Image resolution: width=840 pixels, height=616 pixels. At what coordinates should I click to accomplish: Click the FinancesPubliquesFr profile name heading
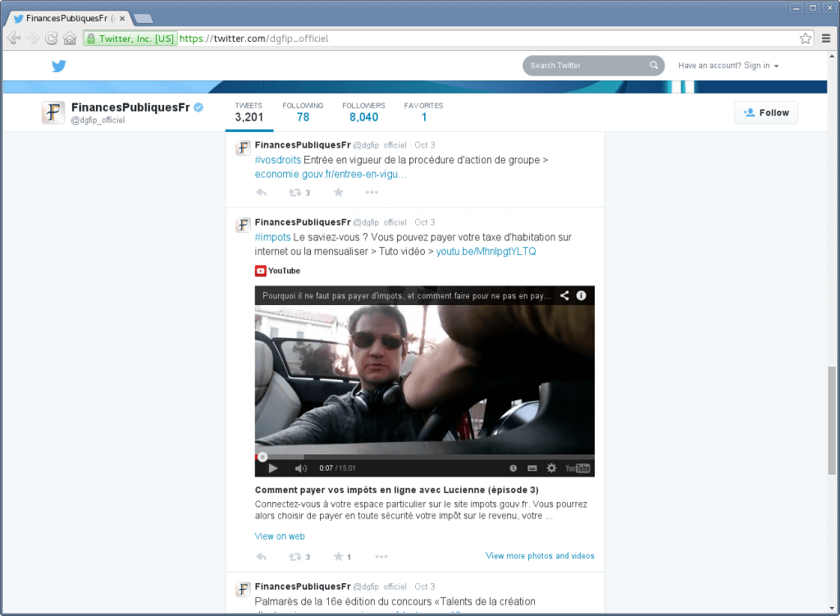point(130,107)
